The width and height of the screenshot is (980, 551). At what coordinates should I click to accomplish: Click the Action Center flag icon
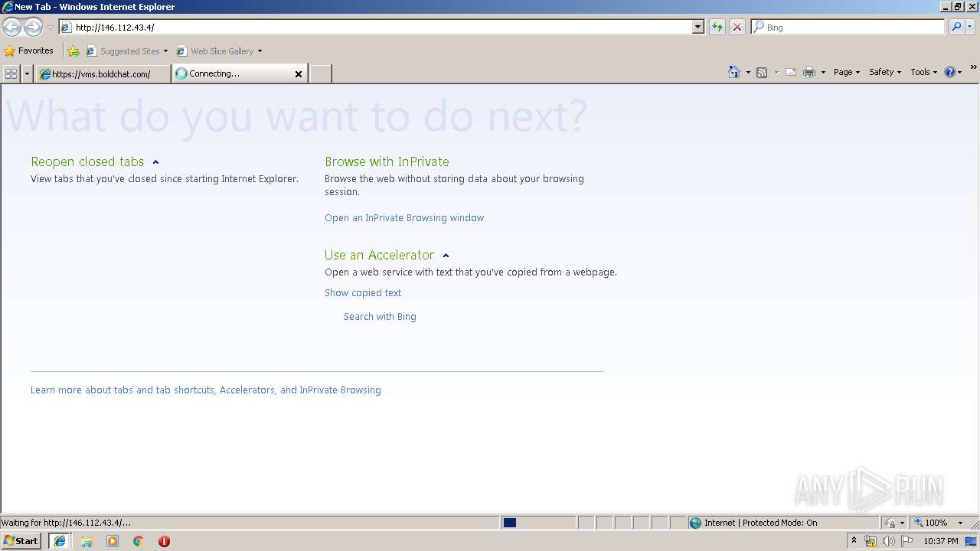907,541
